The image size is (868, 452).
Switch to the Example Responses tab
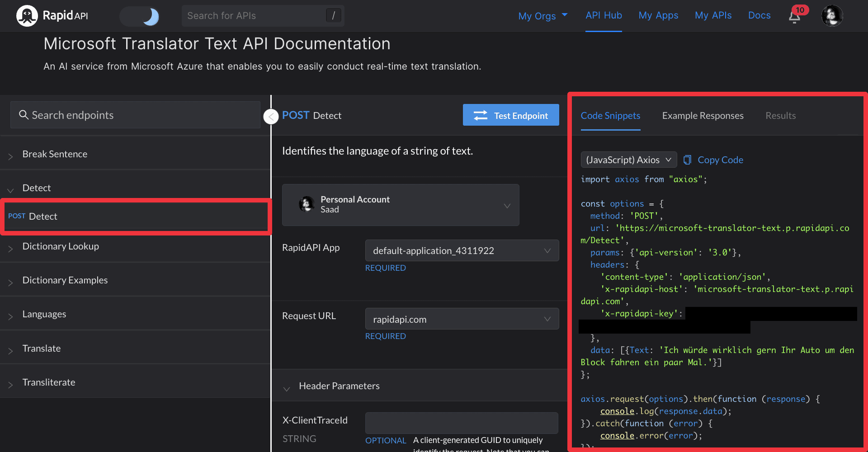703,116
